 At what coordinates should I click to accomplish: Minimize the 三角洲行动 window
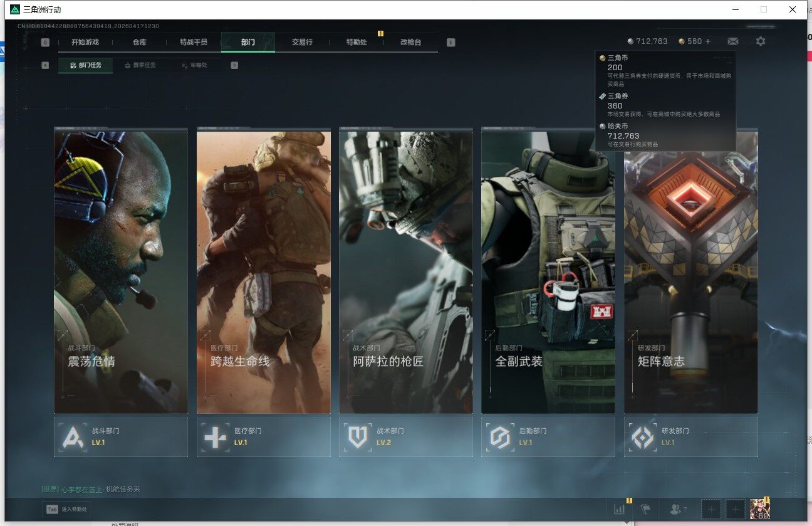point(735,9)
